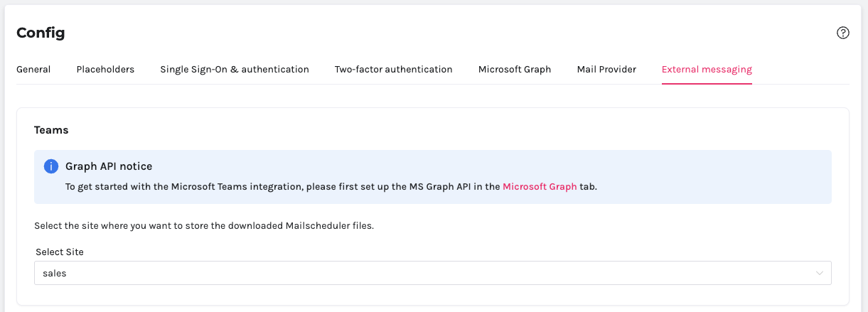The height and width of the screenshot is (312, 868).
Task: Click the Config page heading
Action: 41,33
